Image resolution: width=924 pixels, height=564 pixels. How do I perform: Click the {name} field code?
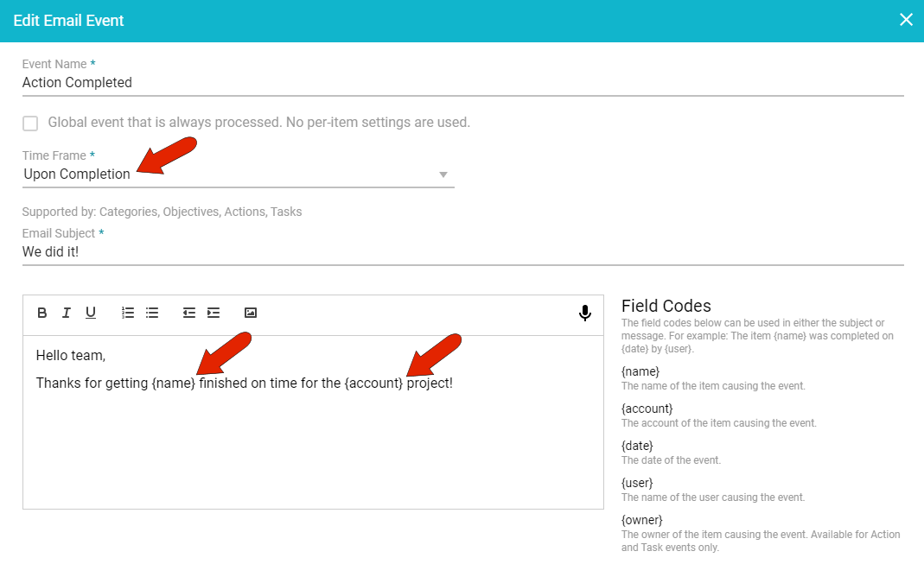(640, 371)
